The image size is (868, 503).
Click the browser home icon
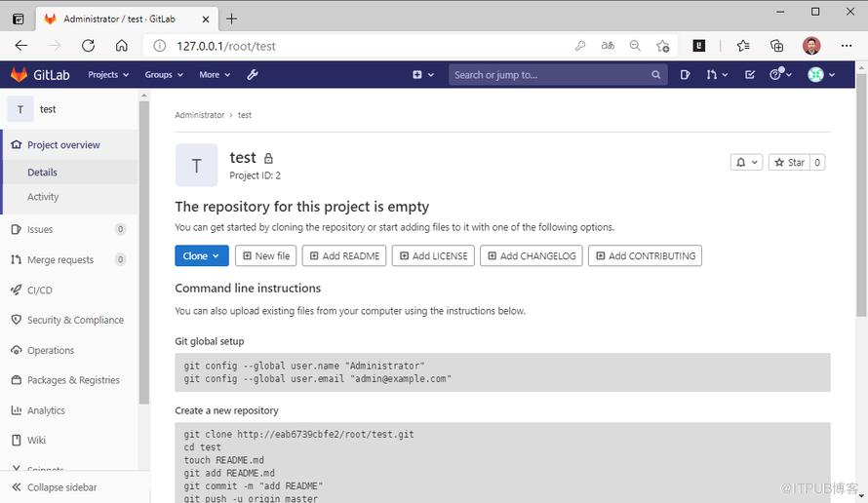[121, 46]
